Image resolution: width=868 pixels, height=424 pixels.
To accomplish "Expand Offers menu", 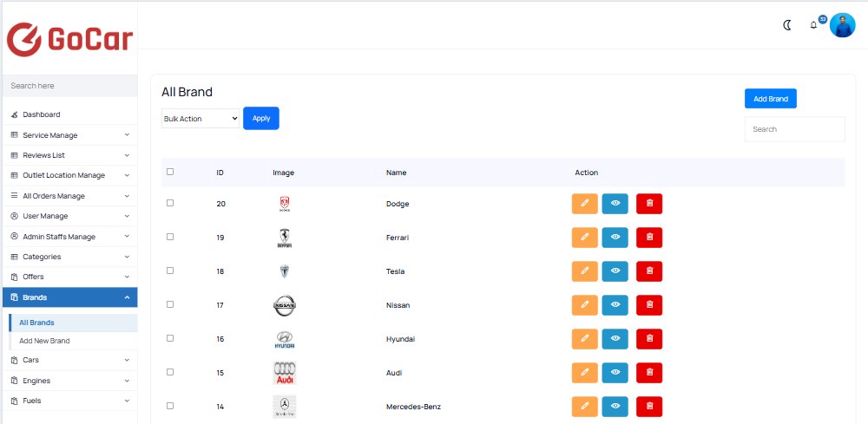I will 69,277.
